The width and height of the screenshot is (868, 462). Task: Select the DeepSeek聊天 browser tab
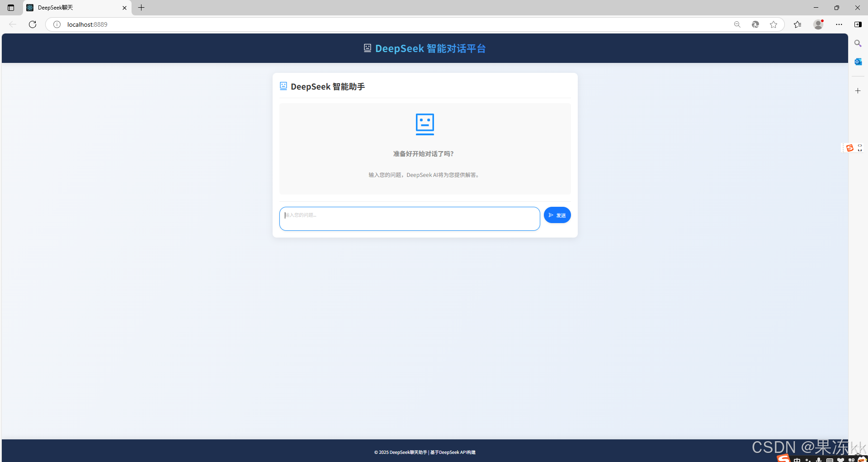(77, 8)
